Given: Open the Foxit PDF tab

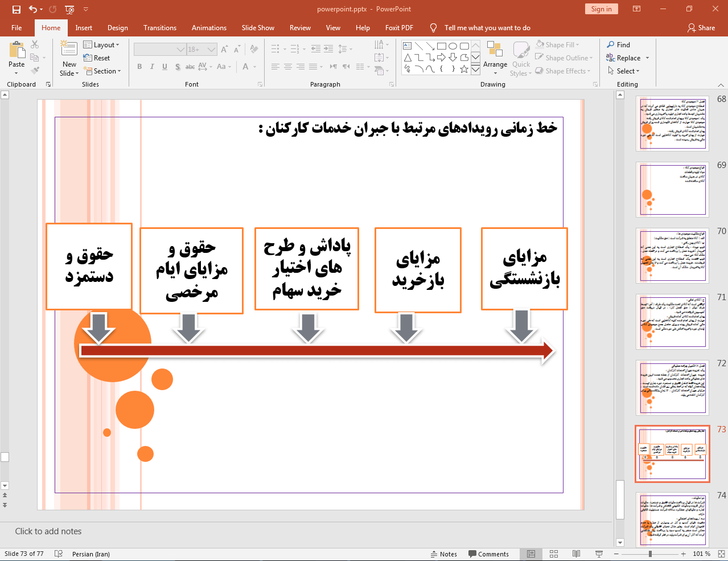Looking at the screenshot, I should (x=399, y=28).
